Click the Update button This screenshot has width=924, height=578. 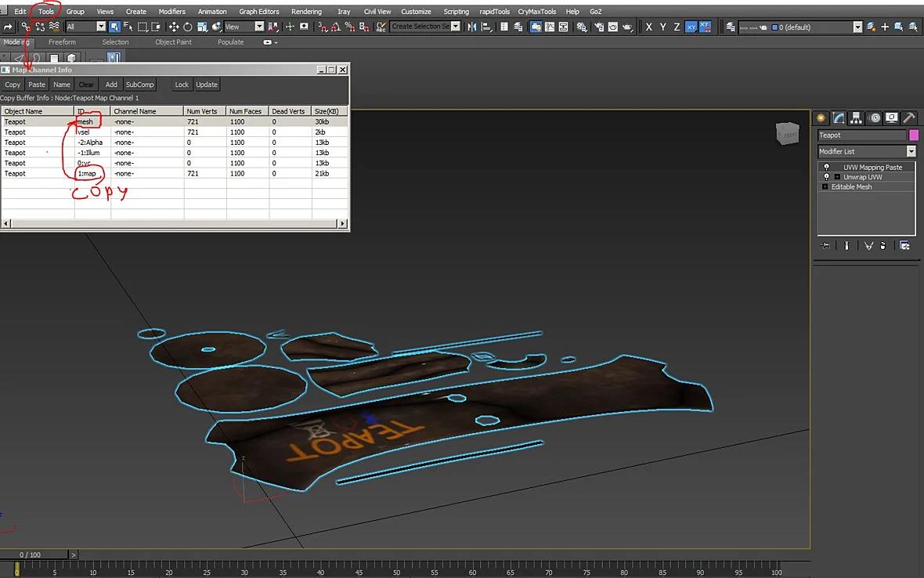(207, 85)
